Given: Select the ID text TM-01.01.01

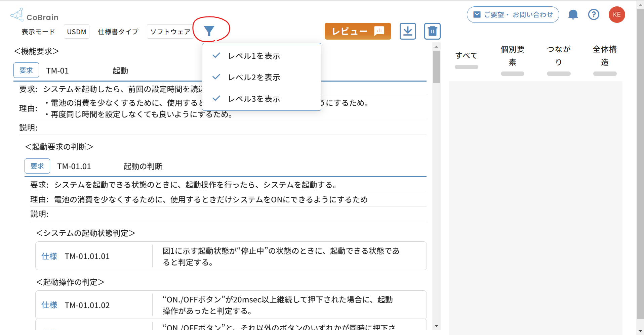Looking at the screenshot, I should pos(87,256).
